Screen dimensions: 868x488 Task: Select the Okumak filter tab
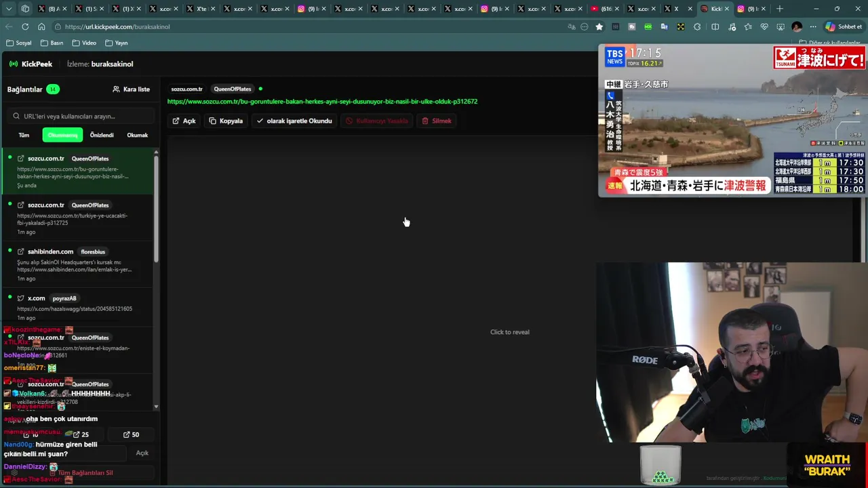point(137,135)
